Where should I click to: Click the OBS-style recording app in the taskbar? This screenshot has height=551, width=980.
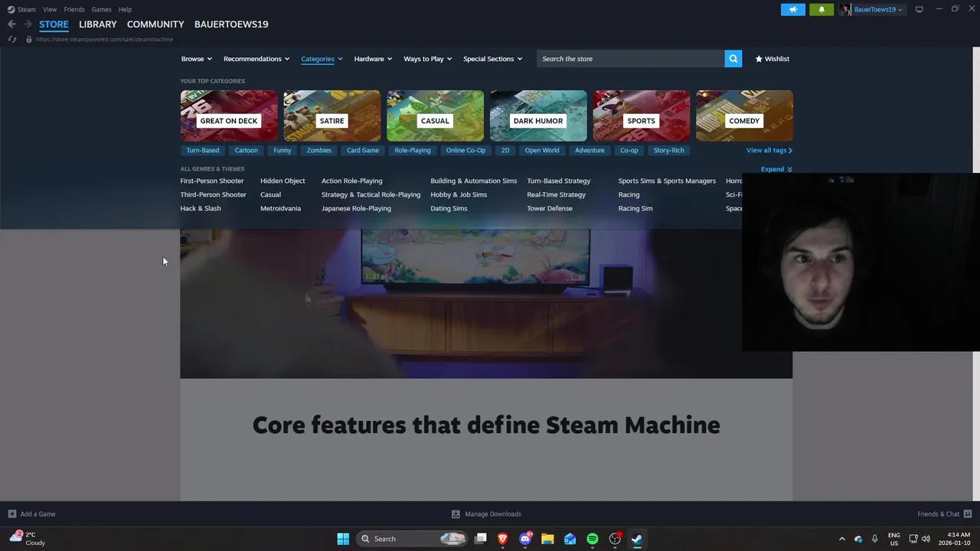pos(615,539)
